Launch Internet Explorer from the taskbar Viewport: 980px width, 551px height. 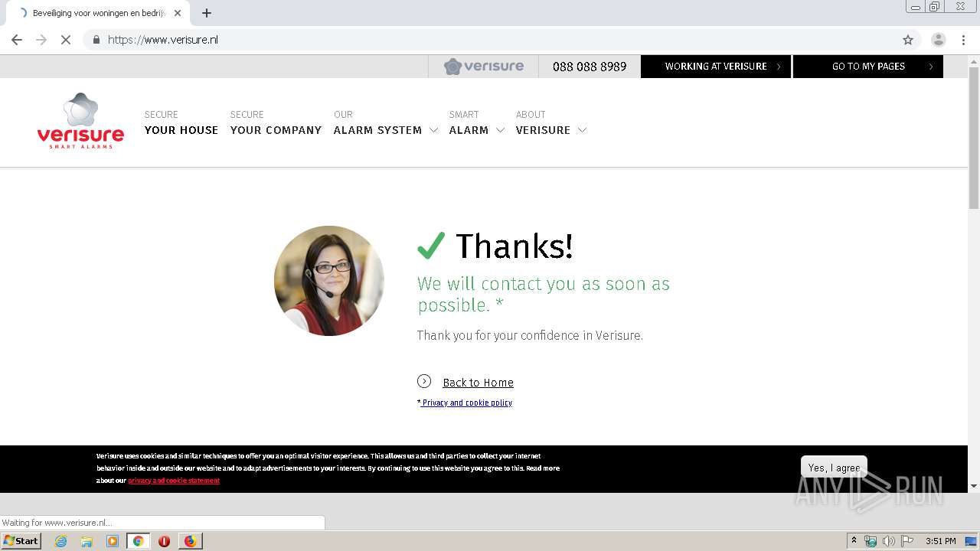point(60,541)
